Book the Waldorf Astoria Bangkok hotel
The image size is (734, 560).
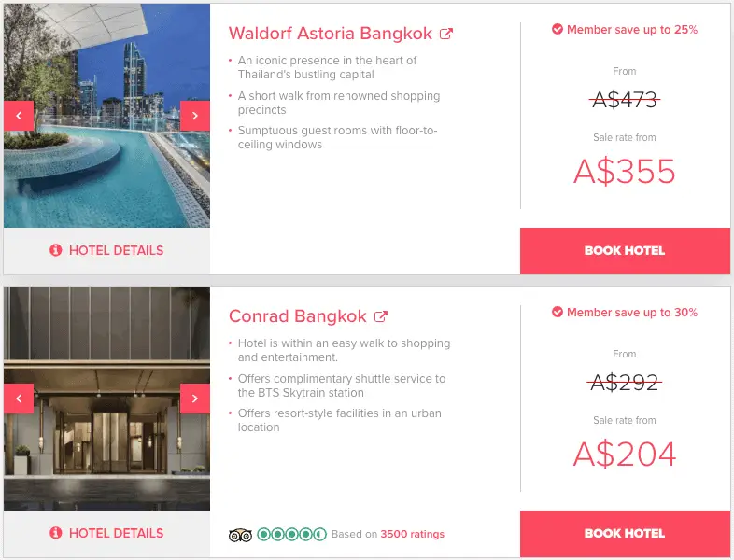[625, 251]
